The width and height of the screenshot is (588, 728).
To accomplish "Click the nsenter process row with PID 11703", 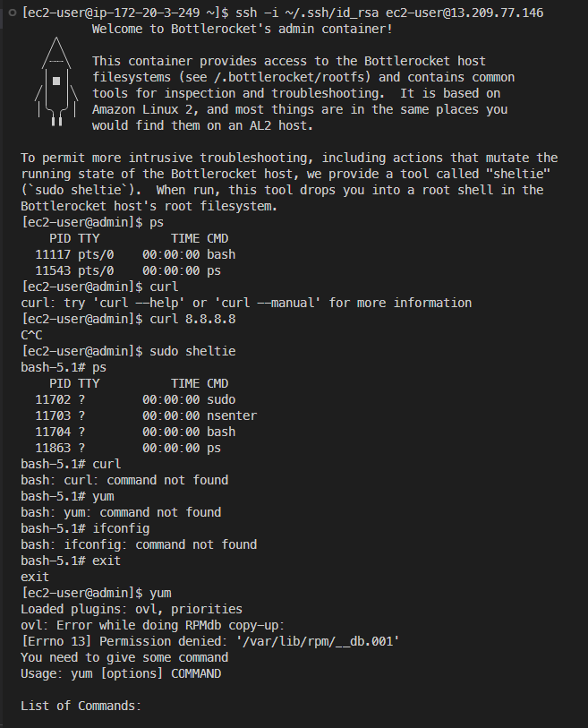I will [x=146, y=415].
